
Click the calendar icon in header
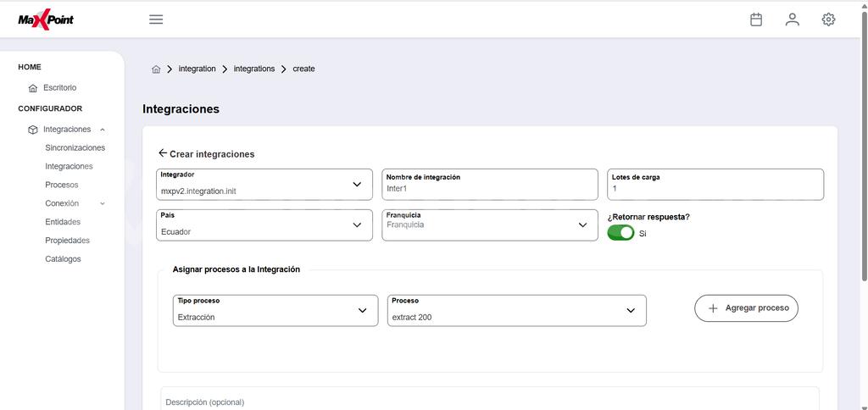pos(755,19)
